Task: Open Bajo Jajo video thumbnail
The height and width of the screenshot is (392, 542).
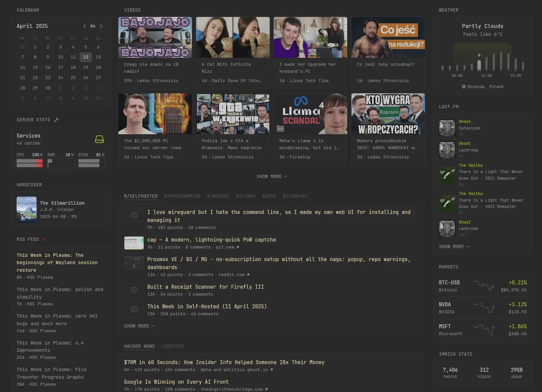Action: pos(155,38)
